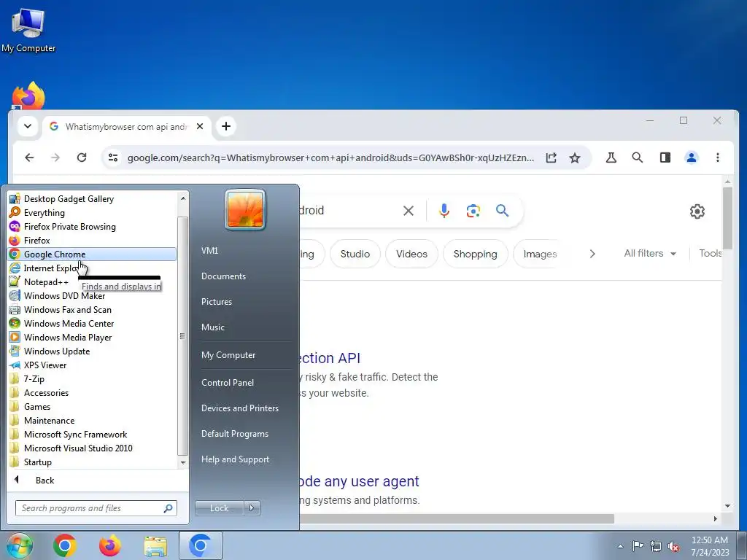Viewport: 747px width, 560px height.
Task: Open Chrome three-dot menu
Action: (x=718, y=157)
